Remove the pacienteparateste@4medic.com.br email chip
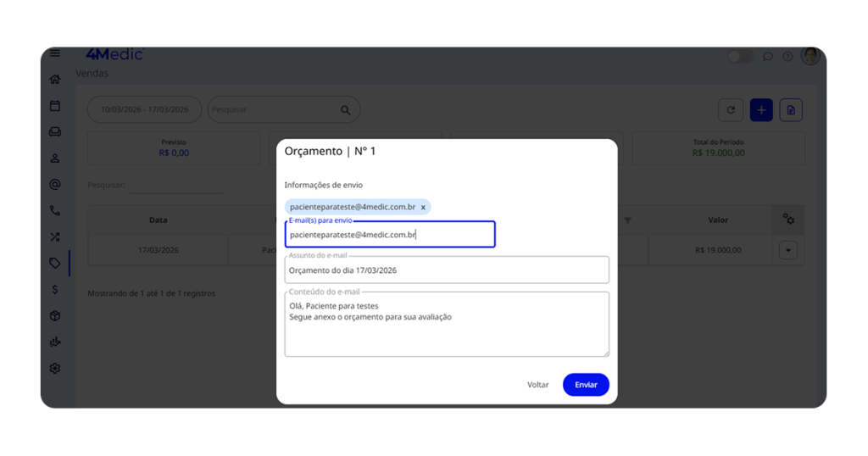This screenshot has height=456, width=868. [x=423, y=208]
